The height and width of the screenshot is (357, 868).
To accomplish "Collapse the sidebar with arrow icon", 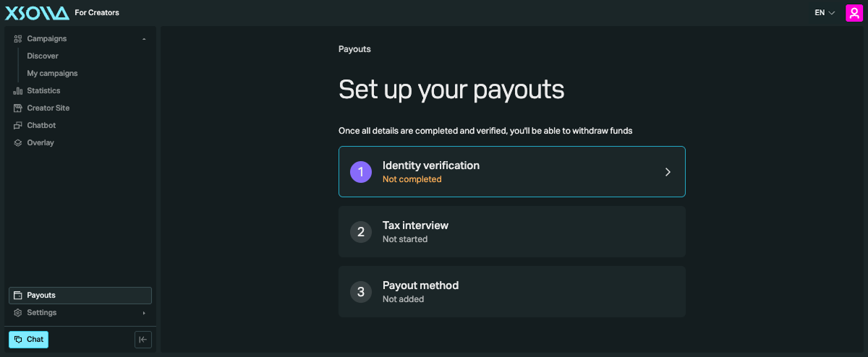I will [x=143, y=340].
